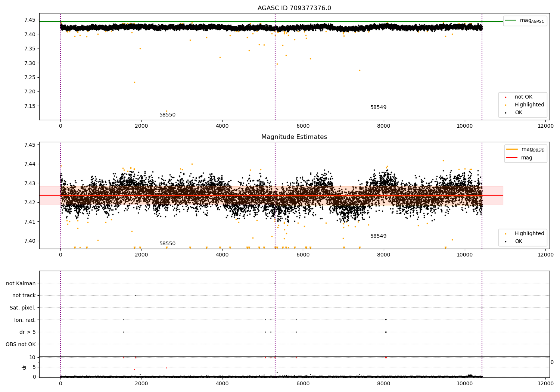Image resolution: width=560 pixels, height=392 pixels.
Task: Click the 58550 annotation in Magnitude Estimates plot
Action: [x=167, y=244]
